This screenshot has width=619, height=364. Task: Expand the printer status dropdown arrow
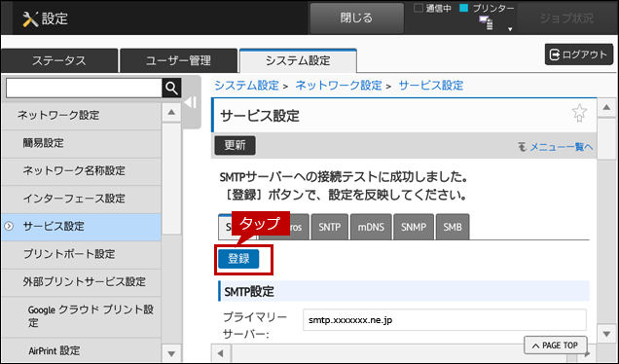pyautogui.click(x=510, y=29)
